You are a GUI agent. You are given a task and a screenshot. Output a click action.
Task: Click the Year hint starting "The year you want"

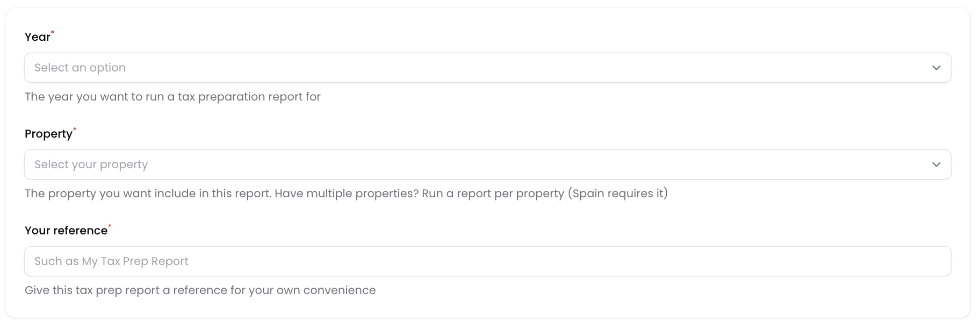point(172,97)
